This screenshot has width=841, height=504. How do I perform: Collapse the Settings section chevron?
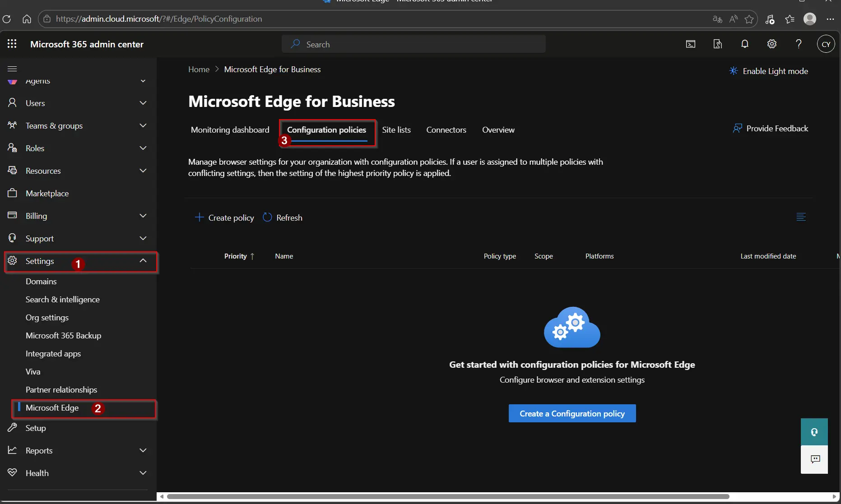tap(143, 261)
